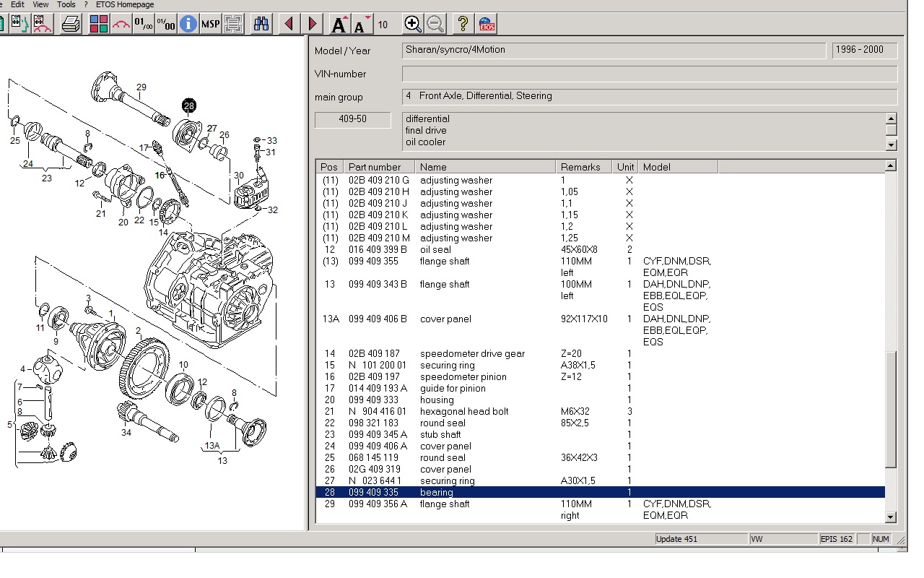Click the yellow question mark help icon
The height and width of the screenshot is (578, 924).
463,25
